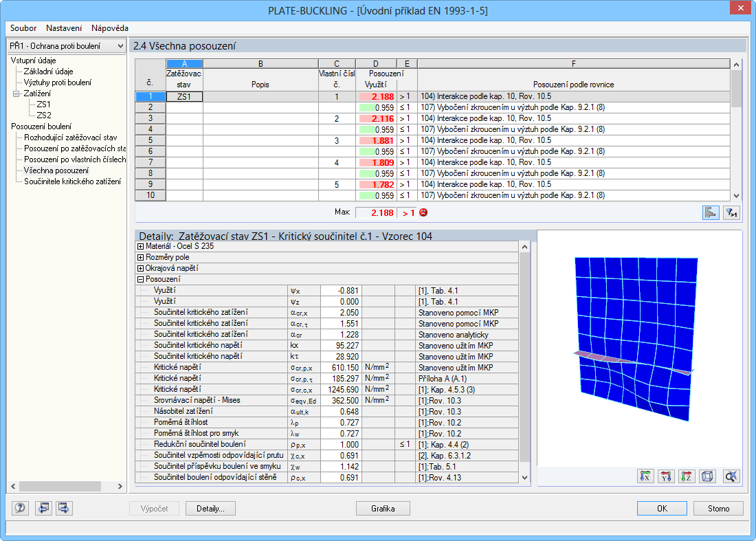Show view in Y direction
Image resolution: width=756 pixels, height=541 pixels.
666,476
